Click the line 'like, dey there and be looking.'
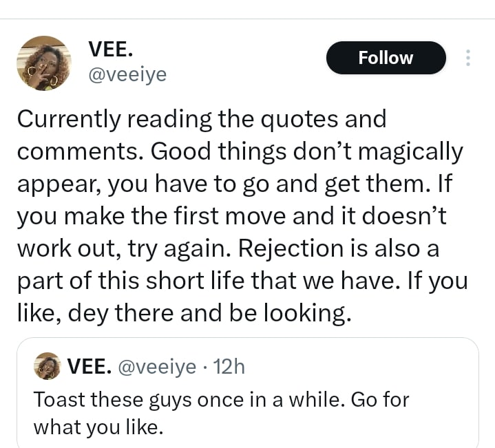 point(185,313)
